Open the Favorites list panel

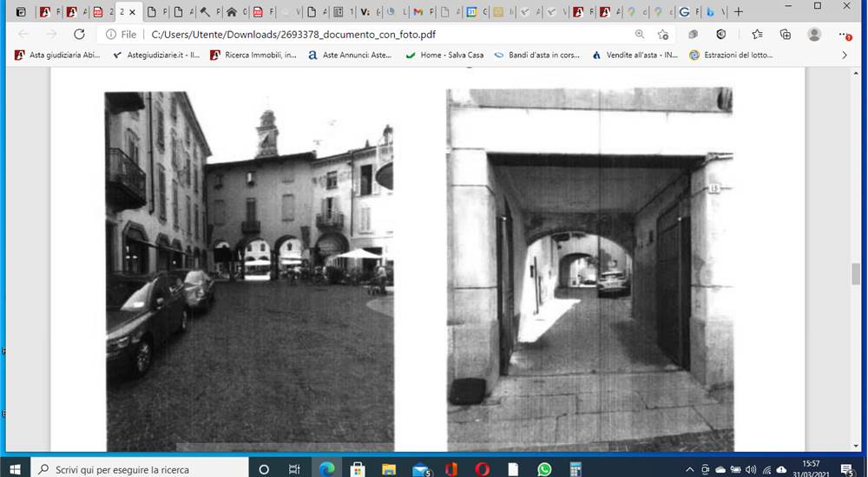[757, 35]
